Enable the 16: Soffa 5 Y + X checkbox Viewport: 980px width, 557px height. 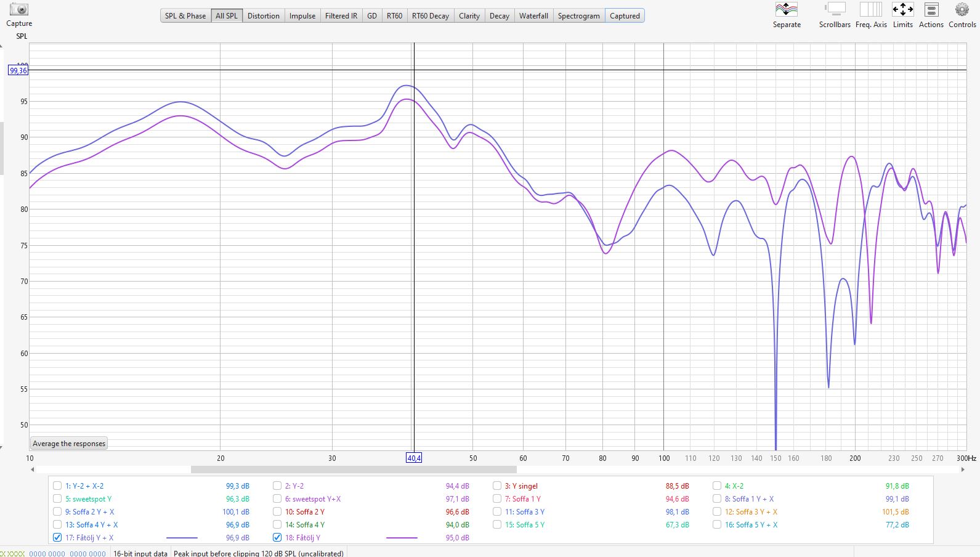[717, 524]
